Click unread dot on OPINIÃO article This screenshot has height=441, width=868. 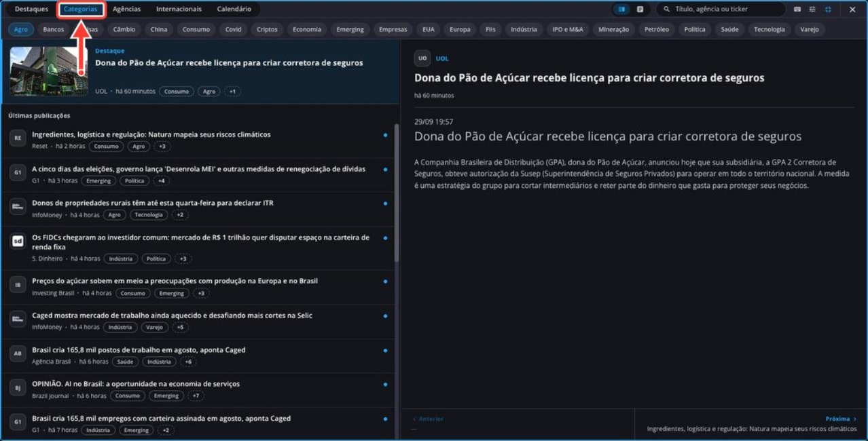tap(385, 385)
